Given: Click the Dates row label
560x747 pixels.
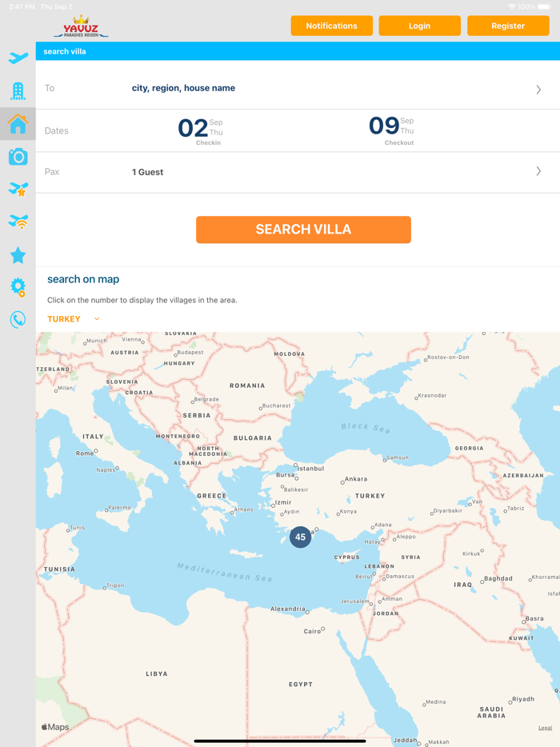Looking at the screenshot, I should (x=57, y=130).
